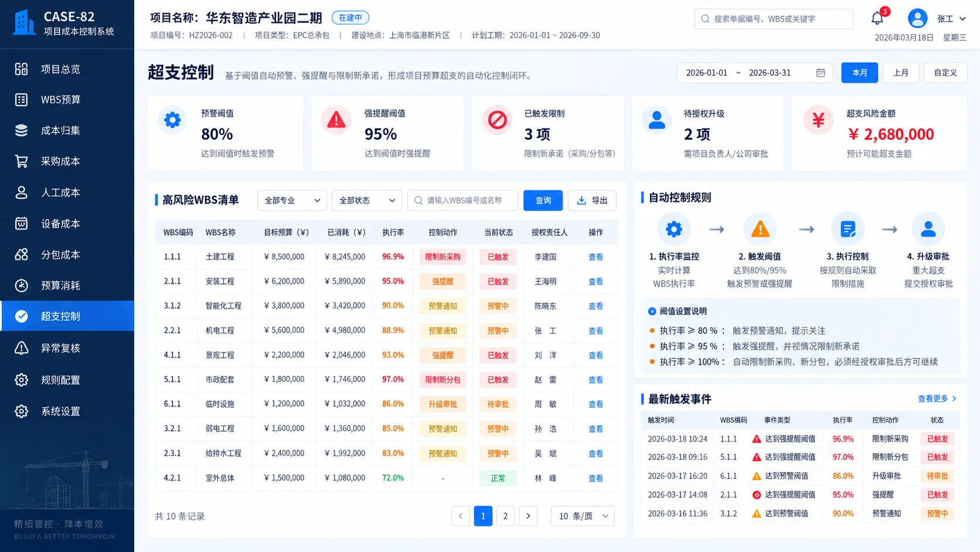Click the 查询 button
This screenshot has width=980, height=552.
(543, 201)
